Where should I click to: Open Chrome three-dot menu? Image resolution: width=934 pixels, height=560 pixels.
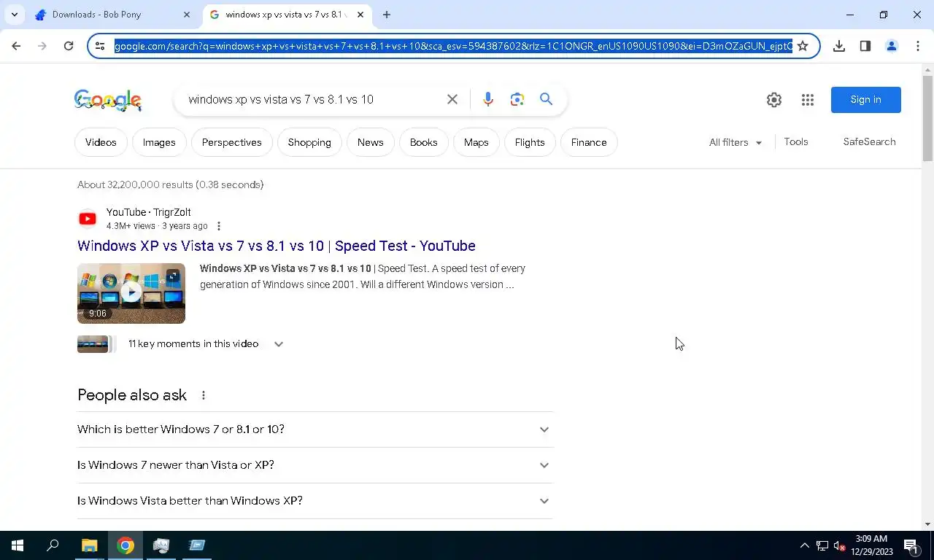918,46
